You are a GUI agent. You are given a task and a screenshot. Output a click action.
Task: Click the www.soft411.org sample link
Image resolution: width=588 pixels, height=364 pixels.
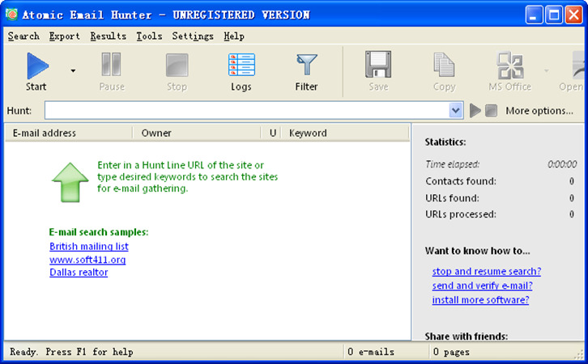click(87, 260)
